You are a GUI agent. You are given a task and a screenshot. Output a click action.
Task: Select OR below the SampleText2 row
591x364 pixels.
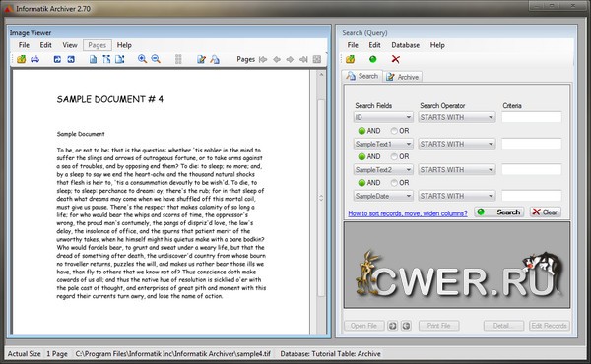click(x=400, y=183)
